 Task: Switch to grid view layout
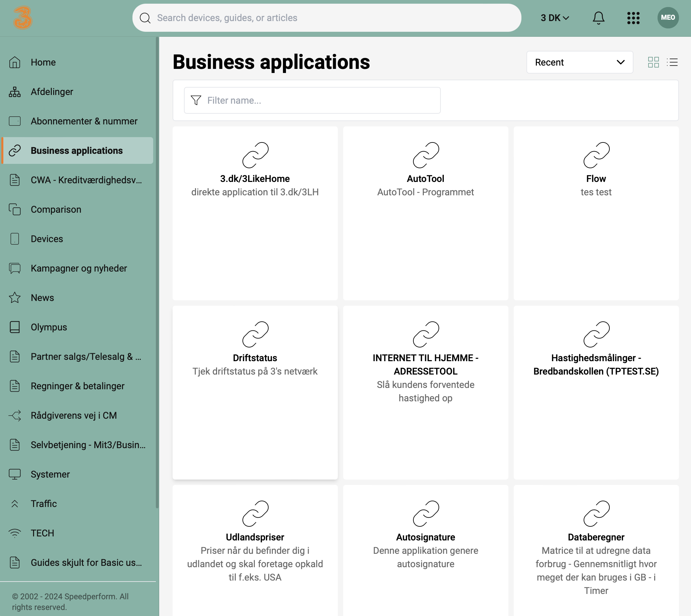coord(653,62)
